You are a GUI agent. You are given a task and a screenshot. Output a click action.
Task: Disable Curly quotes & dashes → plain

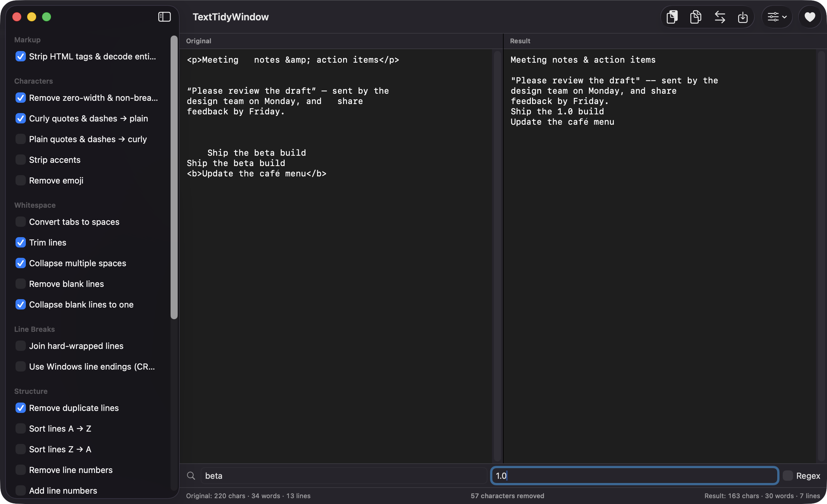click(x=20, y=119)
